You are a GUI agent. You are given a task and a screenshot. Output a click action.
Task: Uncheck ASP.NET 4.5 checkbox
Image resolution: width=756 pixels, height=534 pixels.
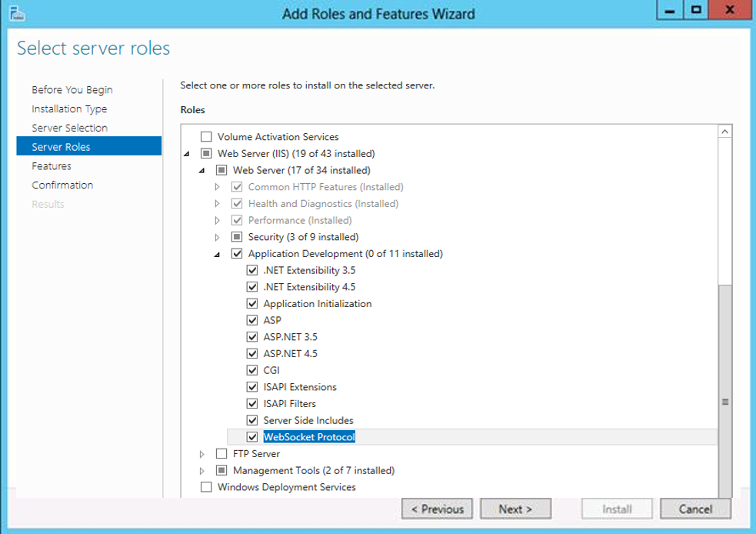pos(252,354)
